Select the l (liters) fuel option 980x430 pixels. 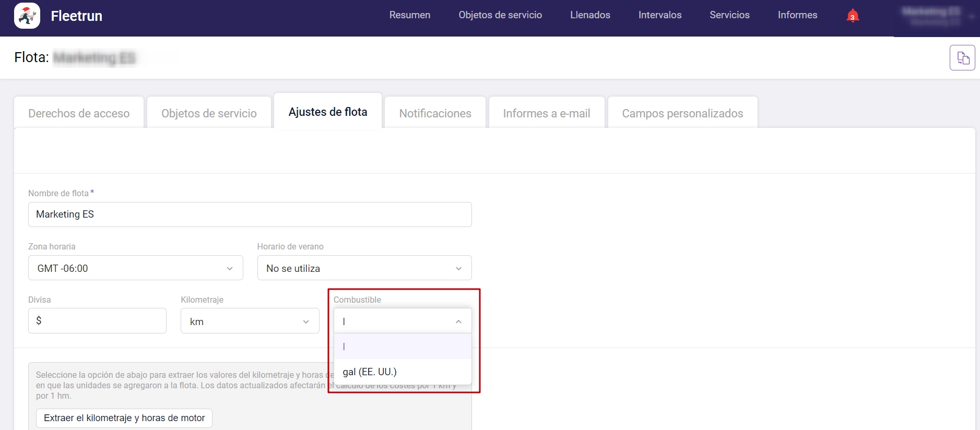pos(403,347)
